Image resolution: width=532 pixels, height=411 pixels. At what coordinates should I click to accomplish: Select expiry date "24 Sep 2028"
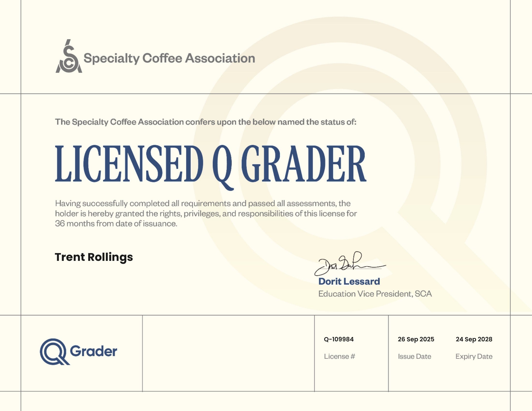[x=474, y=339]
